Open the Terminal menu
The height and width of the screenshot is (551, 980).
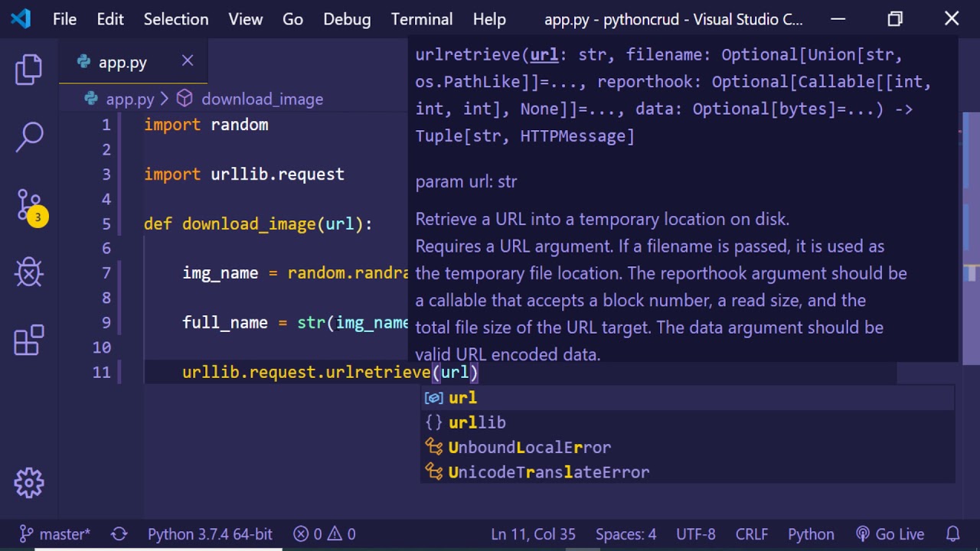(x=421, y=19)
